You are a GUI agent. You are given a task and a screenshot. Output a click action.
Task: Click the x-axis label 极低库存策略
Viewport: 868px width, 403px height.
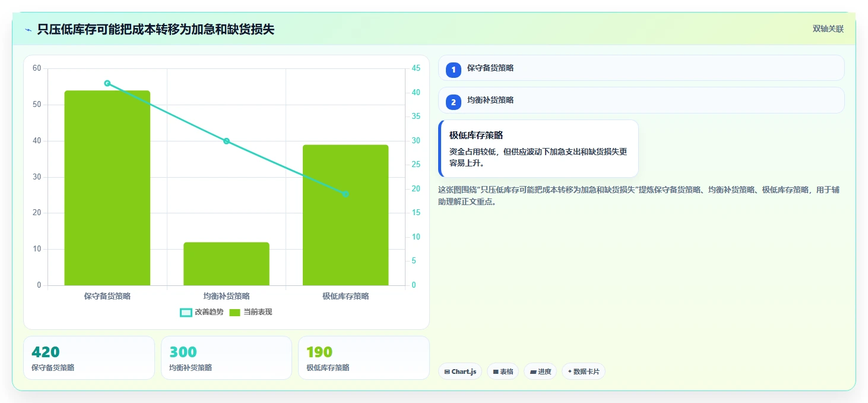tap(346, 296)
